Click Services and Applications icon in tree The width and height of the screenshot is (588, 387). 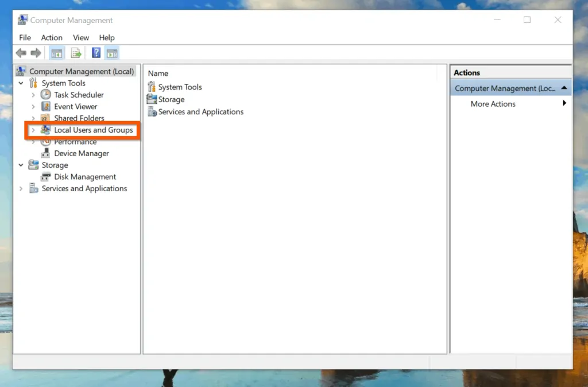point(33,188)
